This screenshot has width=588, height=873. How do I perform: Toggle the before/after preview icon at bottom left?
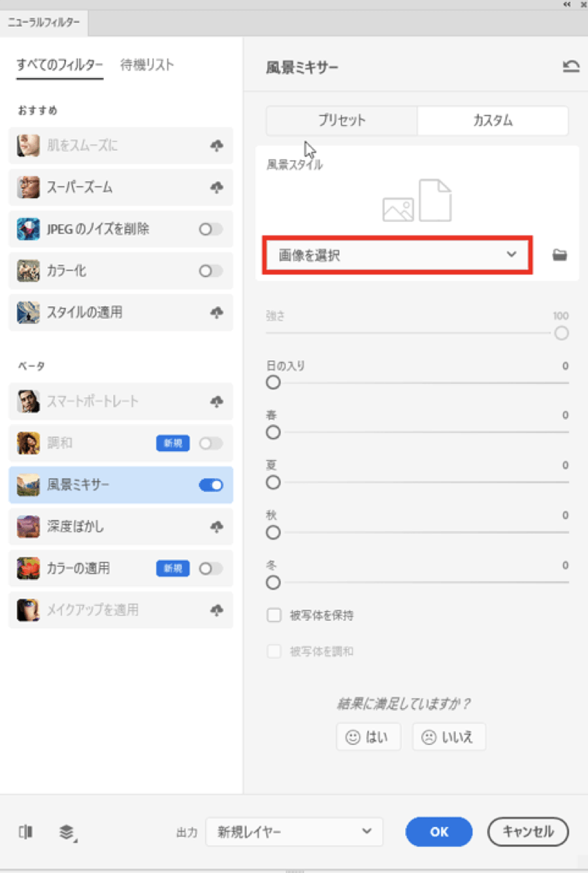(x=25, y=832)
